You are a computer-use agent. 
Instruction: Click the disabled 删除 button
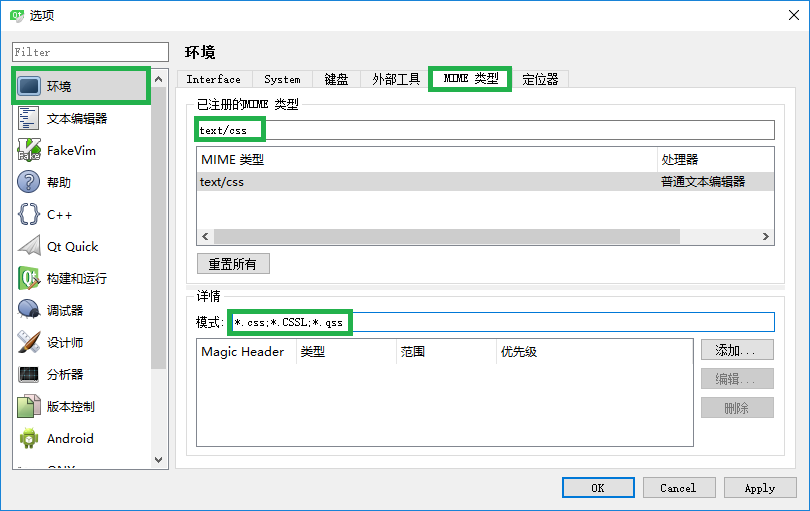[737, 408]
